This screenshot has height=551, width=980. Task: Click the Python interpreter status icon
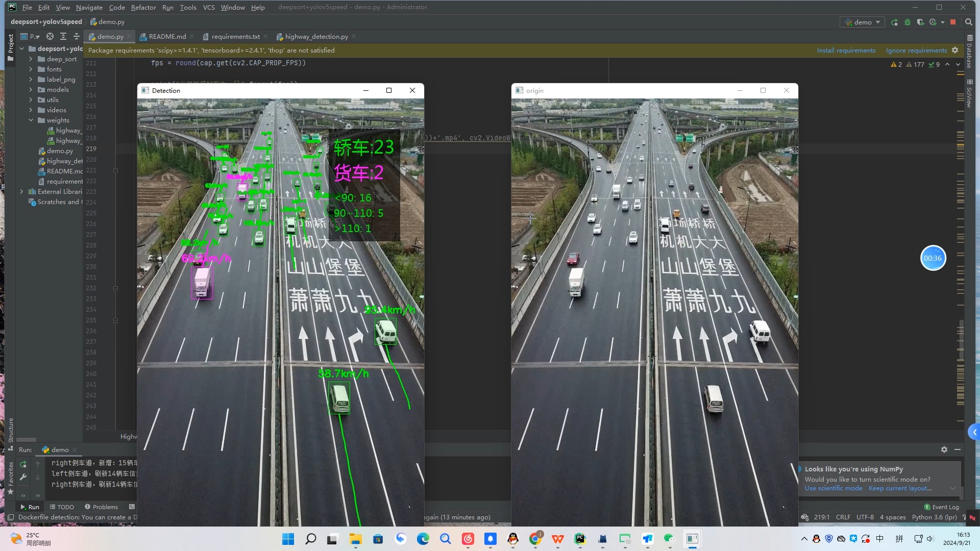coord(934,517)
